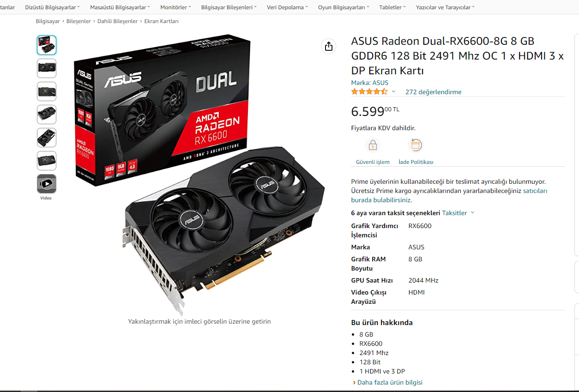Screen dimensions: 579x392
Task: Click the orange star rating icons
Action: tap(369, 91)
